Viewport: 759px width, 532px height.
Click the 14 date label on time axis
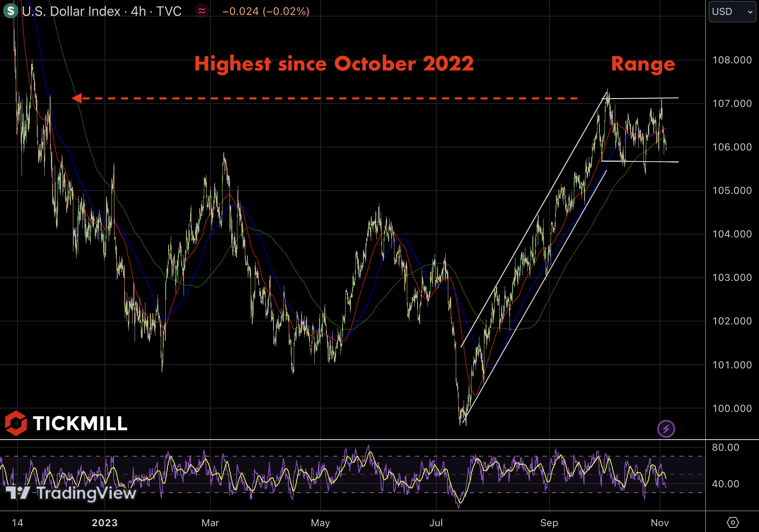17,523
